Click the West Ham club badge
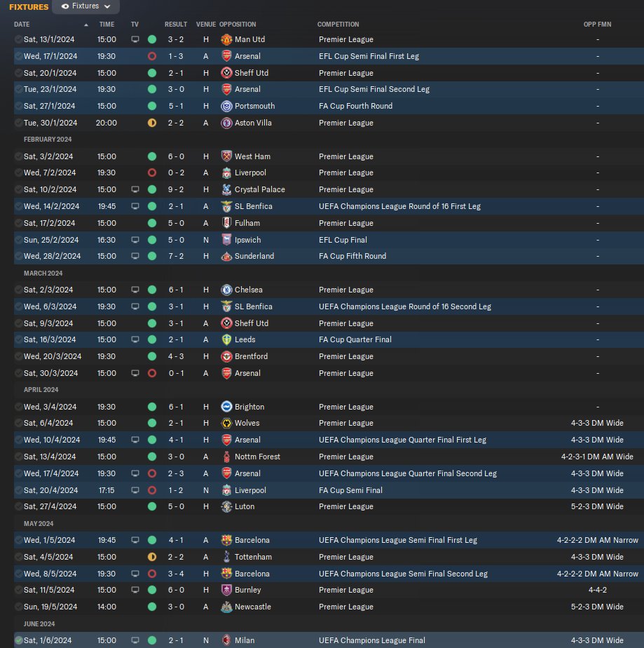644x648 pixels. click(x=226, y=156)
